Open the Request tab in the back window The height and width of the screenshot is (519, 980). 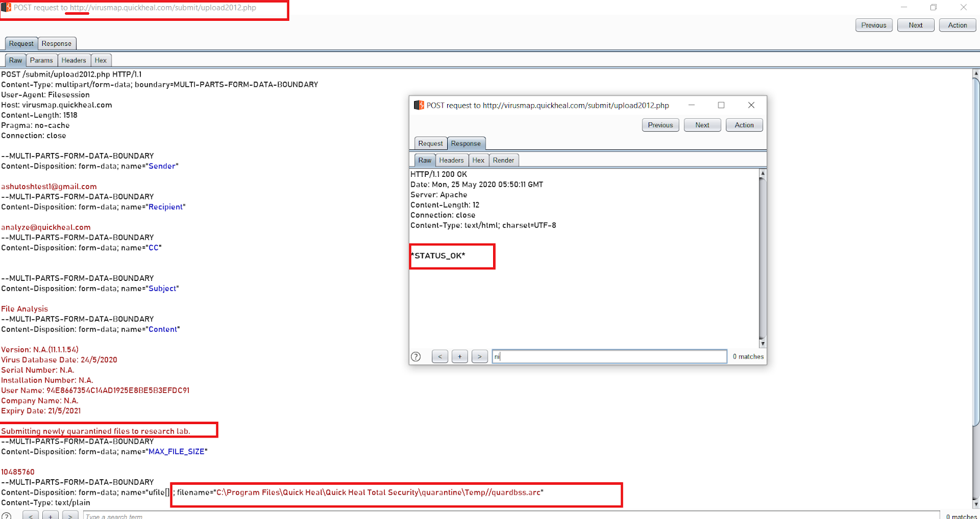tap(21, 43)
